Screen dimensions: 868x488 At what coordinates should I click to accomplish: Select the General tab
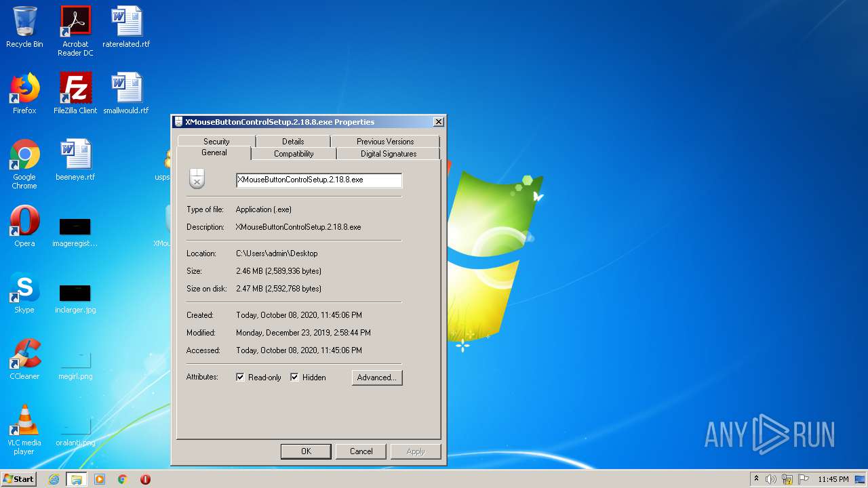tap(214, 153)
